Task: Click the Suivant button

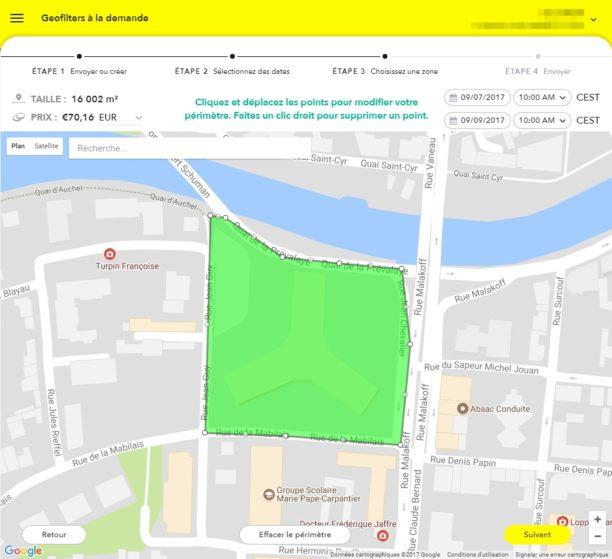Action: 537,534
